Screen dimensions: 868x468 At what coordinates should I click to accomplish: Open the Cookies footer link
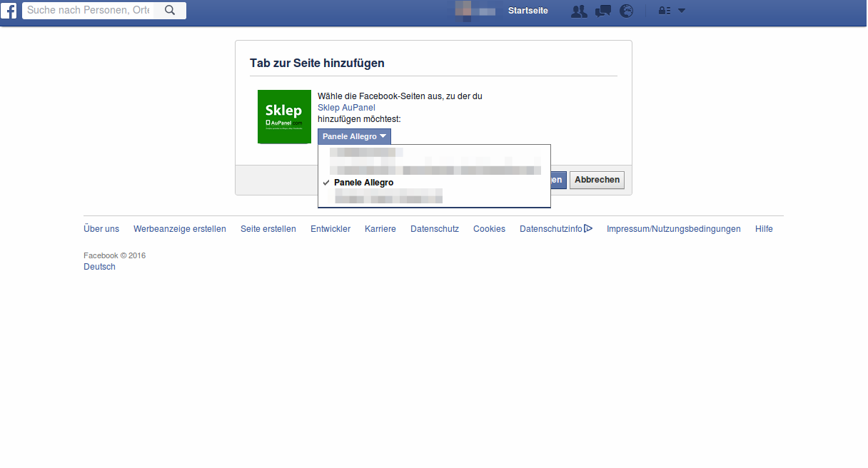point(489,229)
